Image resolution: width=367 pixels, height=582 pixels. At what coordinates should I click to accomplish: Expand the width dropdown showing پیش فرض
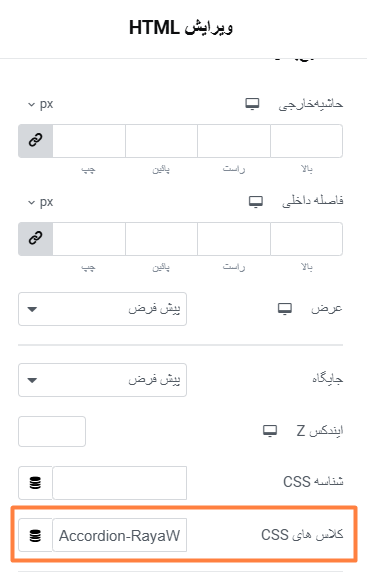102,309
